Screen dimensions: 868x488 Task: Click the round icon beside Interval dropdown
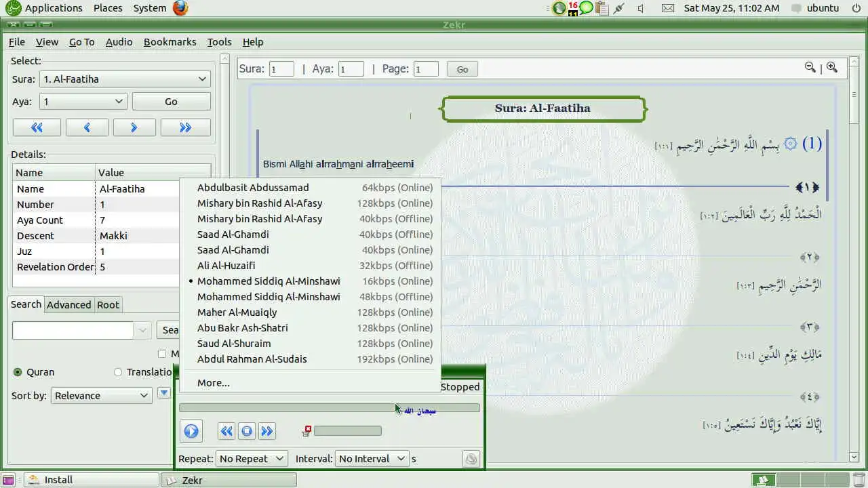(471, 459)
